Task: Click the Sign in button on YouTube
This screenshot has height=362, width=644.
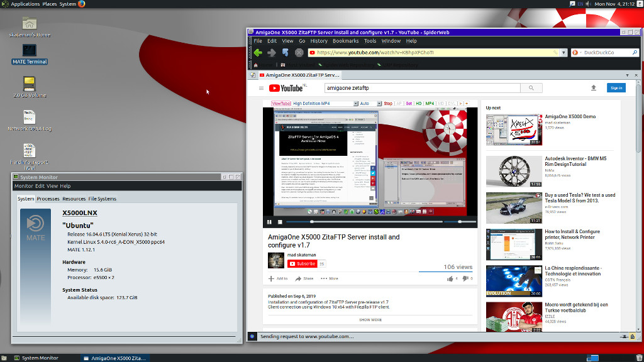Action: click(x=616, y=88)
